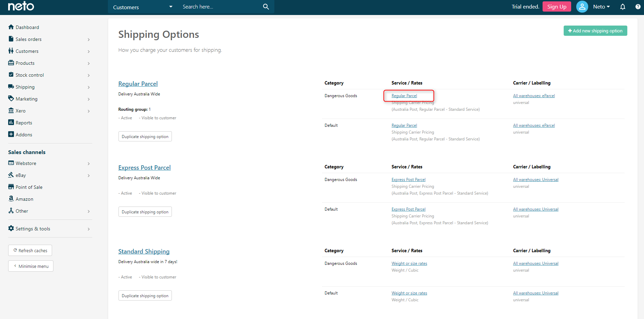This screenshot has height=319, width=644.
Task: Open Default Express Post Parcel service link
Action: [408, 209]
